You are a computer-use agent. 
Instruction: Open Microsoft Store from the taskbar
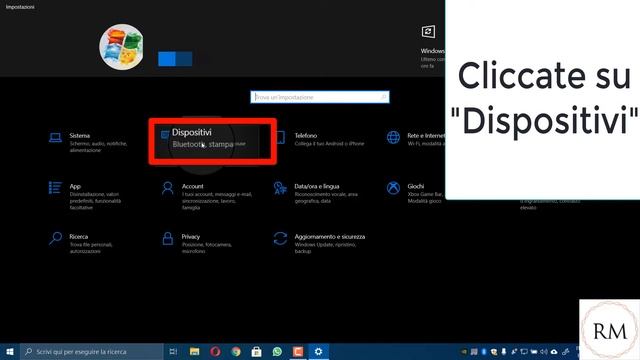(x=256, y=351)
